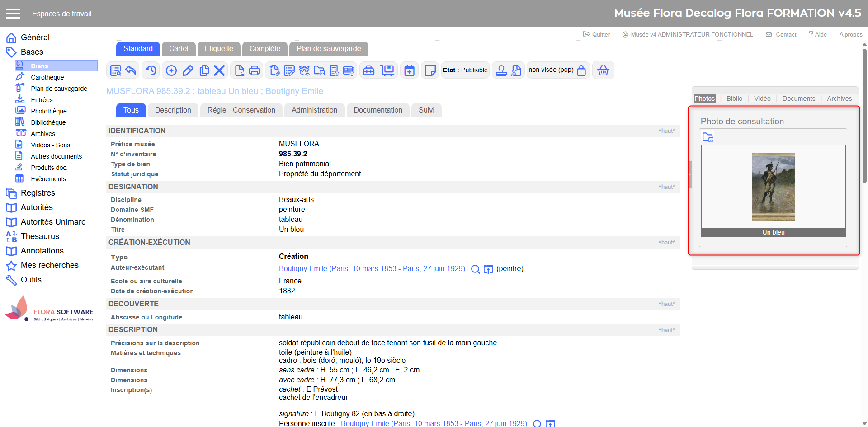Expand Registres in the left navigation
Viewport: 868px width, 427px height.
[x=38, y=193]
